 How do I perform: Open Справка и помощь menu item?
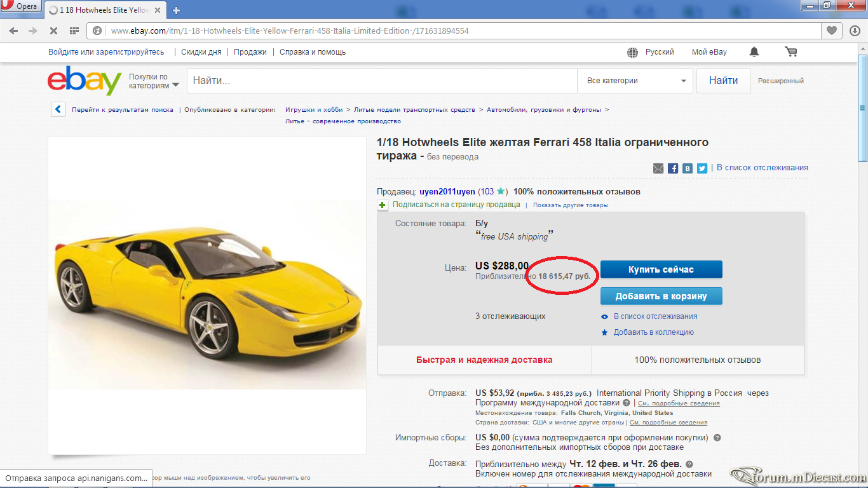coord(313,52)
